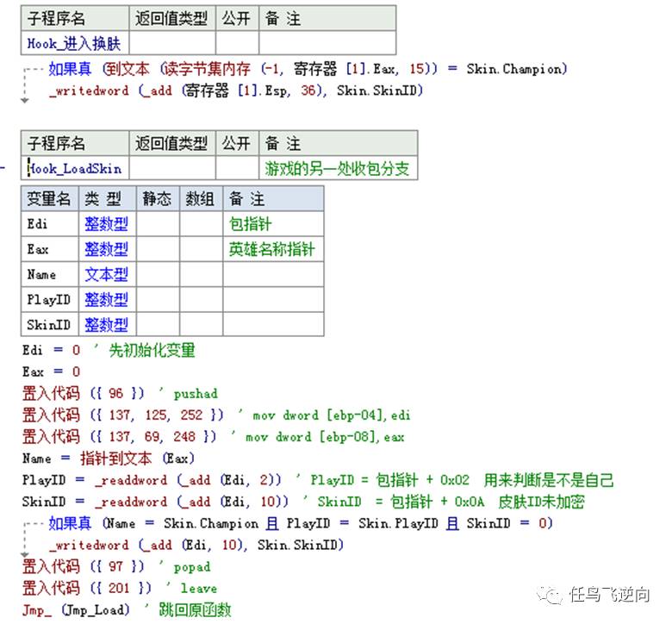Click the PlayID variable name cell
This screenshot has height=624, width=672.
click(48, 299)
